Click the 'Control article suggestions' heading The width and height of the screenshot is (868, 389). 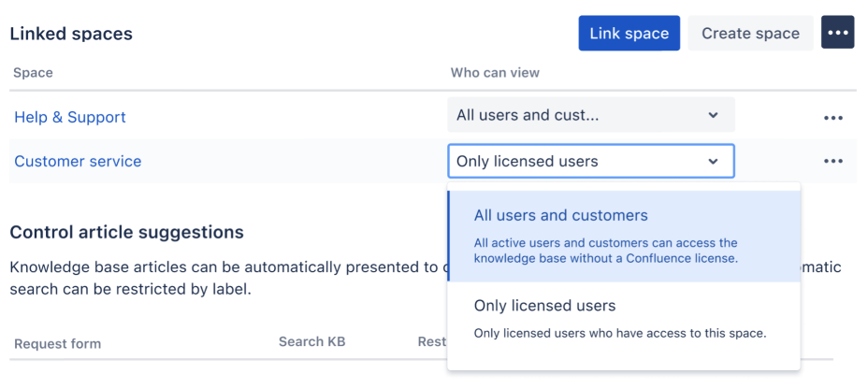(x=126, y=232)
